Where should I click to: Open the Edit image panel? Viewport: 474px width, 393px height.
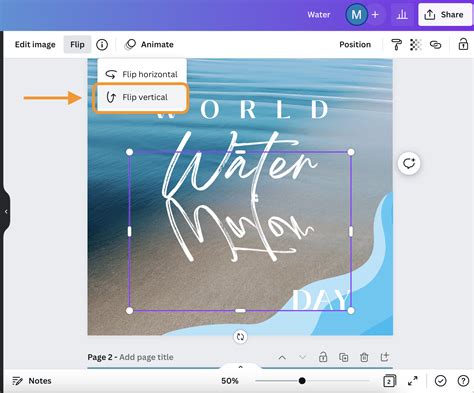[35, 44]
